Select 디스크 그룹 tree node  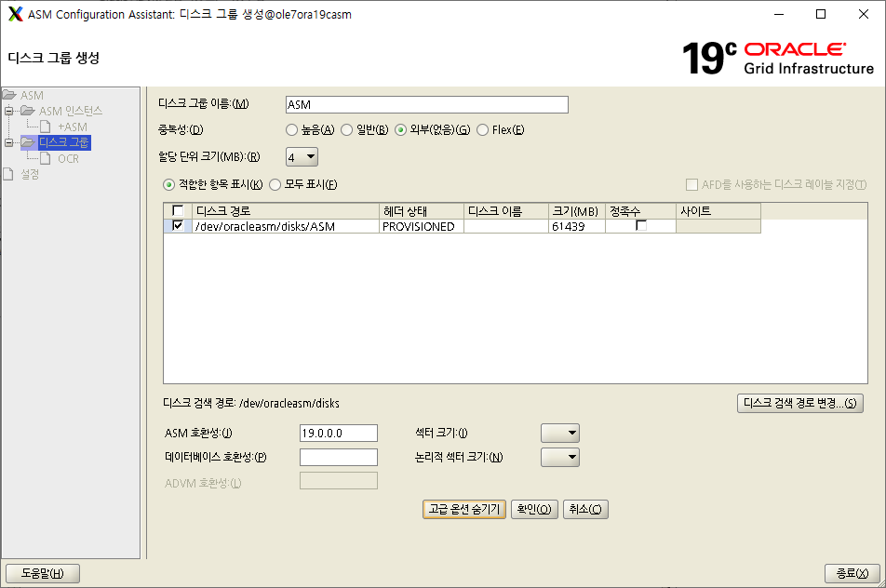point(64,142)
